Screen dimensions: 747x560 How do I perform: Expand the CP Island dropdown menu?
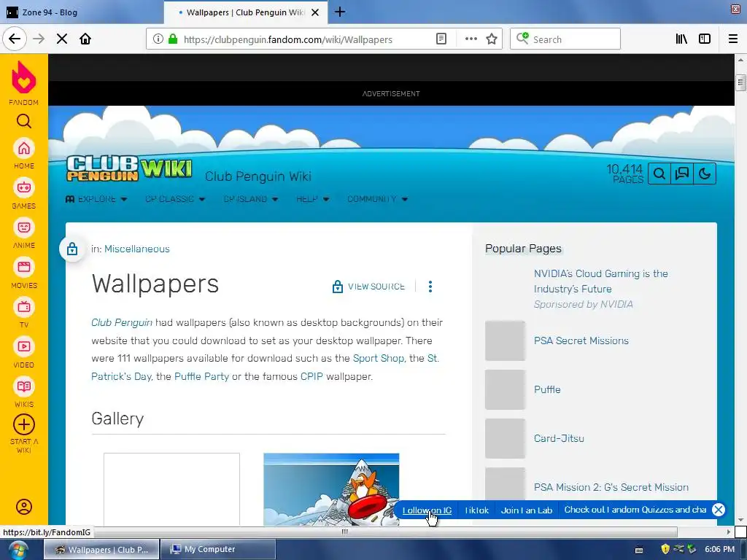(x=251, y=199)
